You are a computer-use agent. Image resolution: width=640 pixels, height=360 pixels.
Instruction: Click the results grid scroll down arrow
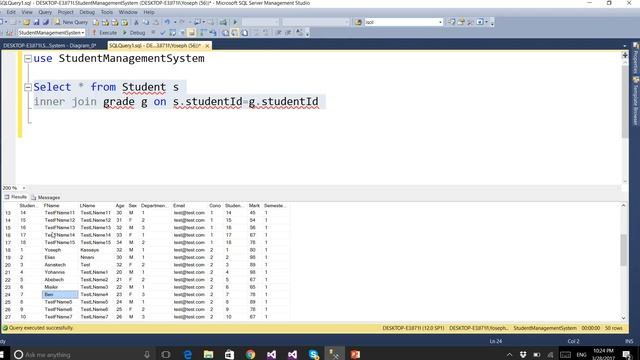pyautogui.click(x=623, y=318)
